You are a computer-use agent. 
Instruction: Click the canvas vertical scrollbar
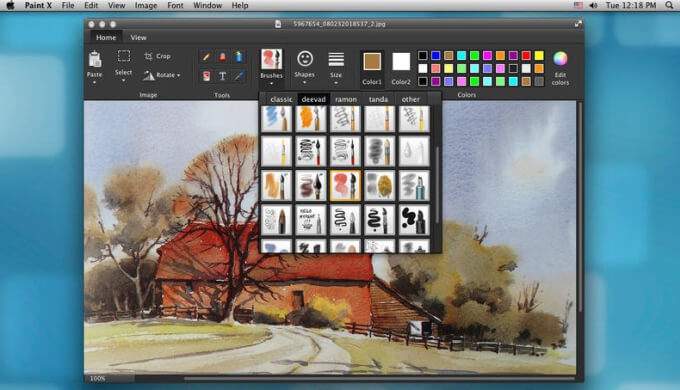pos(580,206)
